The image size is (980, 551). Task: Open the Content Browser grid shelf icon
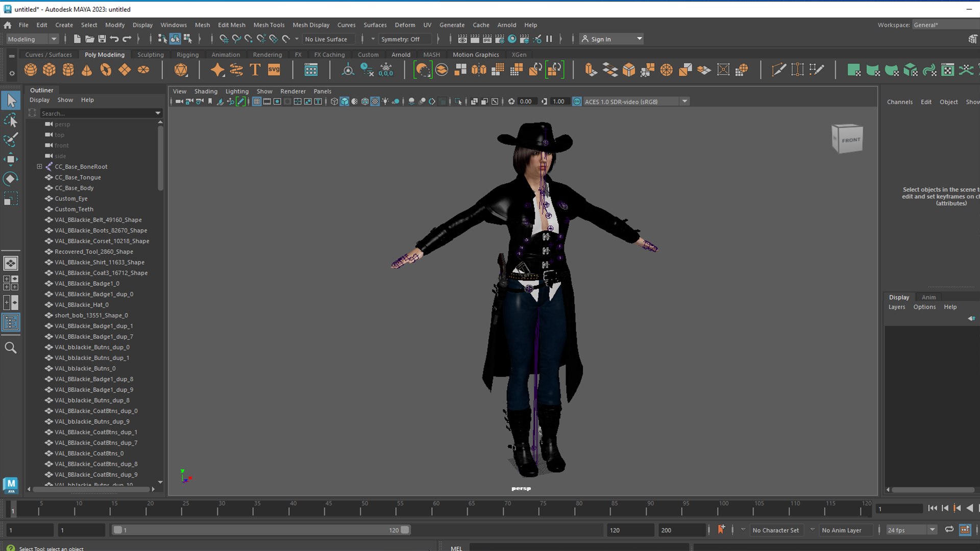311,70
